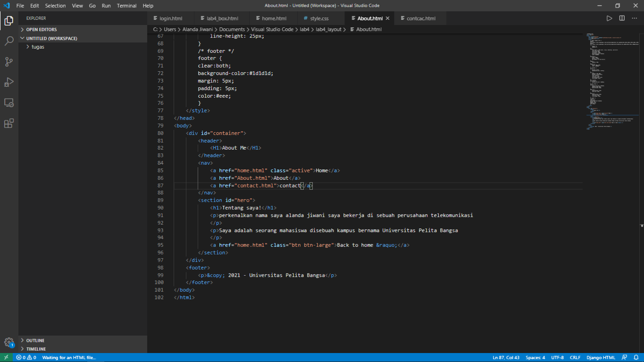The width and height of the screenshot is (644, 362).
Task: Open the CRLF end-of-line selector
Action: (x=575, y=357)
